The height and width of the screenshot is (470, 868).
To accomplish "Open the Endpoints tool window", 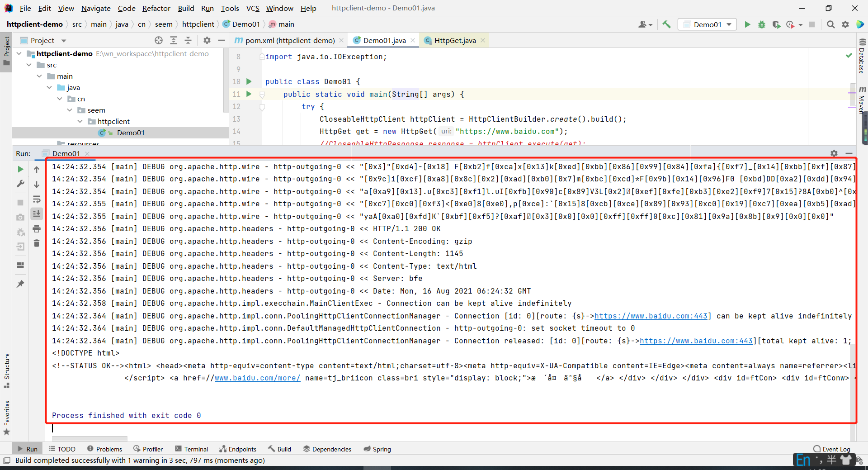I will click(x=238, y=449).
